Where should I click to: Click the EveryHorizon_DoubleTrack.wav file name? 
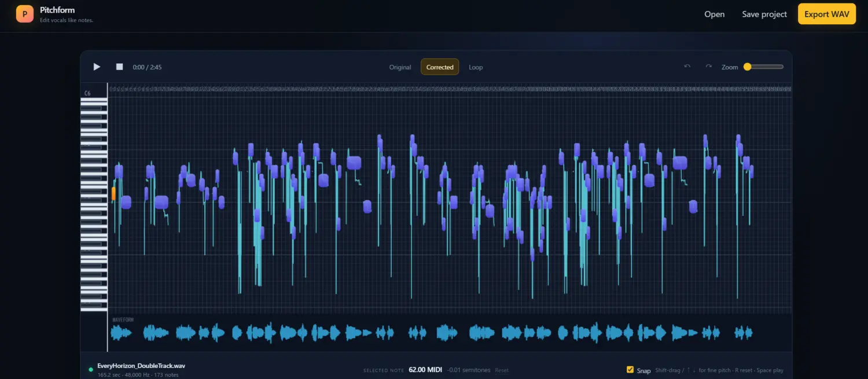(141, 366)
